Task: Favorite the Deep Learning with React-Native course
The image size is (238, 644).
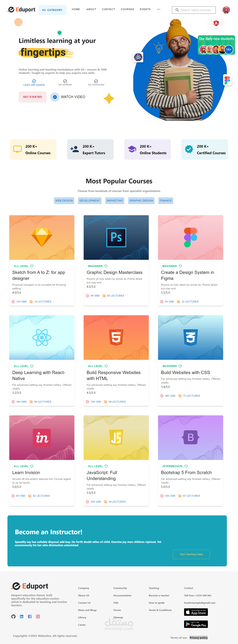Action: click(32, 366)
